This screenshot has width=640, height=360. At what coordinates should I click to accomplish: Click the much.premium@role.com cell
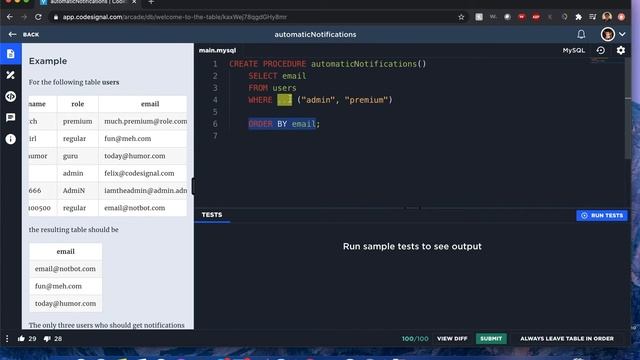[146, 121]
